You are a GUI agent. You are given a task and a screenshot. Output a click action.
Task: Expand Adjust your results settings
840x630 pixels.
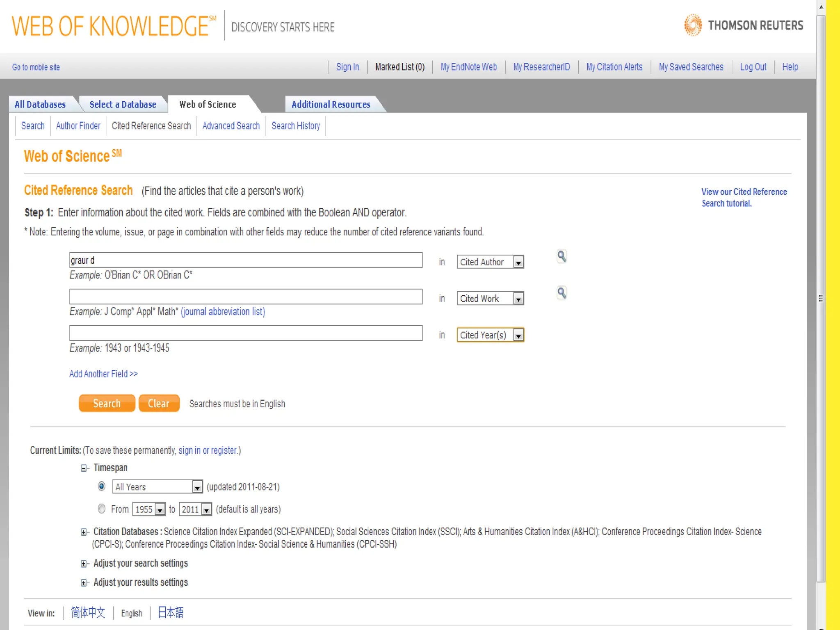84,583
